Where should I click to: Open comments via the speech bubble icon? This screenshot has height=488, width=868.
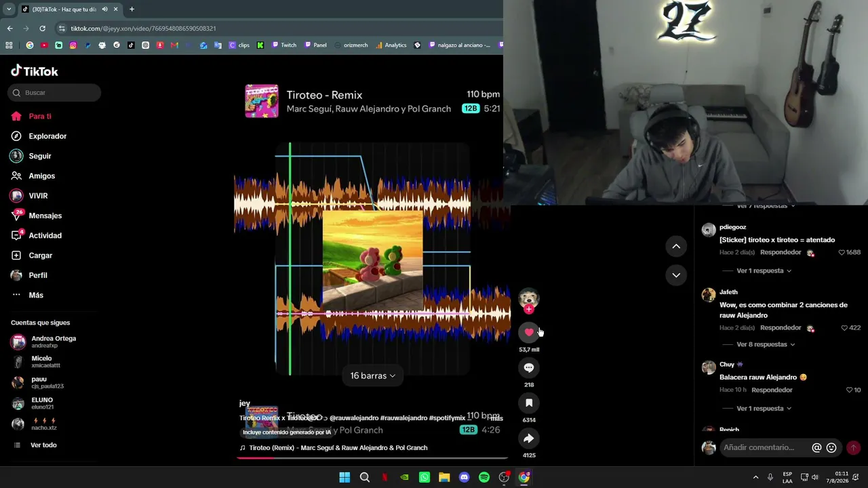pyautogui.click(x=529, y=367)
